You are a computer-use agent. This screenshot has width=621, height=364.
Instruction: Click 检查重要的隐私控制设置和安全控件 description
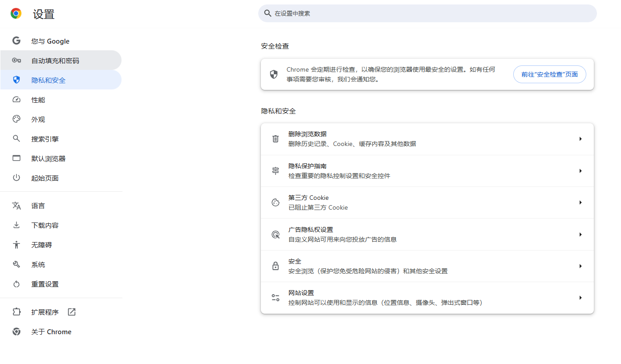point(339,176)
